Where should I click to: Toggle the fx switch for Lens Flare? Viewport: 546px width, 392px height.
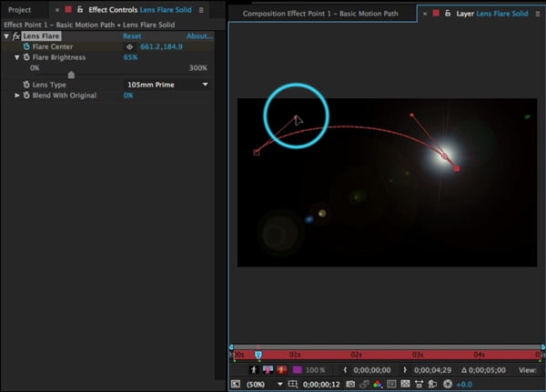pyautogui.click(x=16, y=35)
